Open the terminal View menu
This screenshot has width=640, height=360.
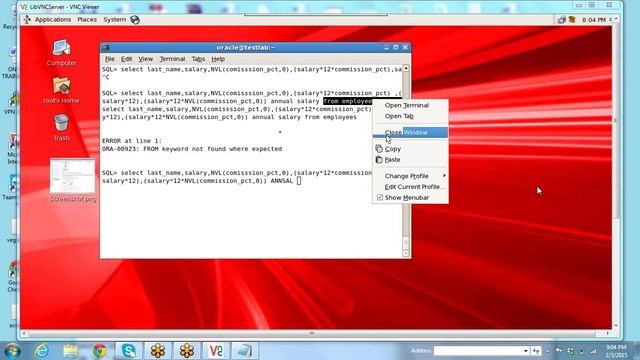pos(145,59)
